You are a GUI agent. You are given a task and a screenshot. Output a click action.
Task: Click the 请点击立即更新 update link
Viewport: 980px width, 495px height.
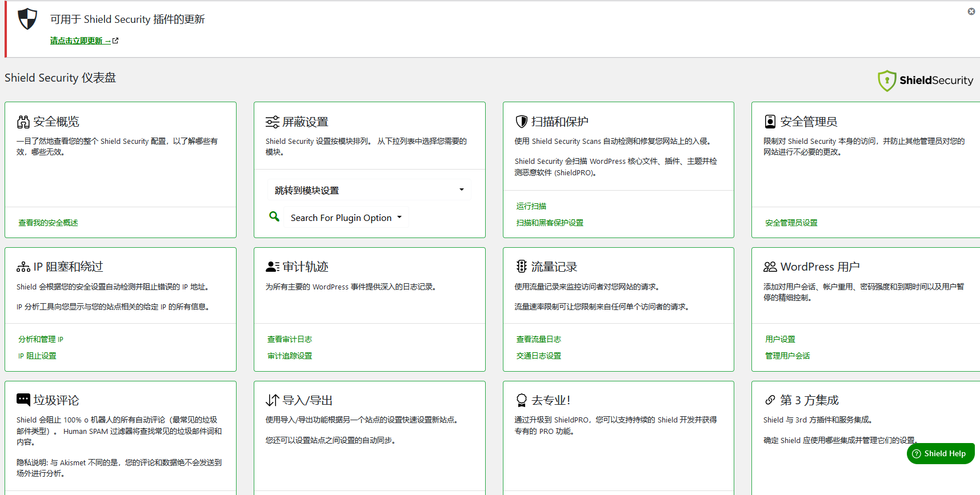click(x=84, y=41)
